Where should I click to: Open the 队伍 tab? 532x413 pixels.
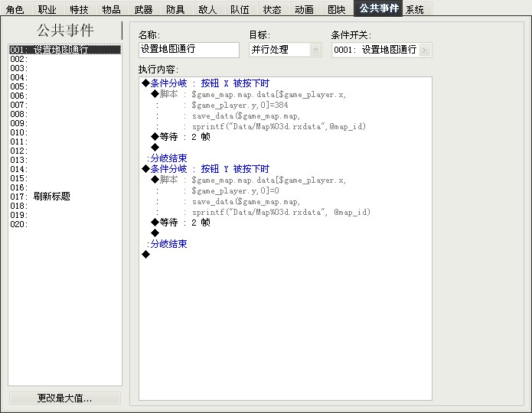[x=240, y=9]
